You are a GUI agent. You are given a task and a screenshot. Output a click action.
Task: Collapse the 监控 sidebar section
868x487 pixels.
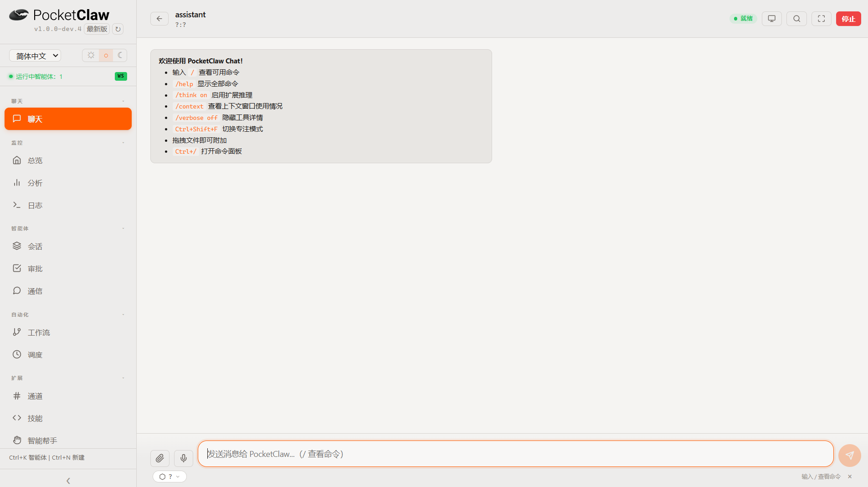[x=123, y=143]
